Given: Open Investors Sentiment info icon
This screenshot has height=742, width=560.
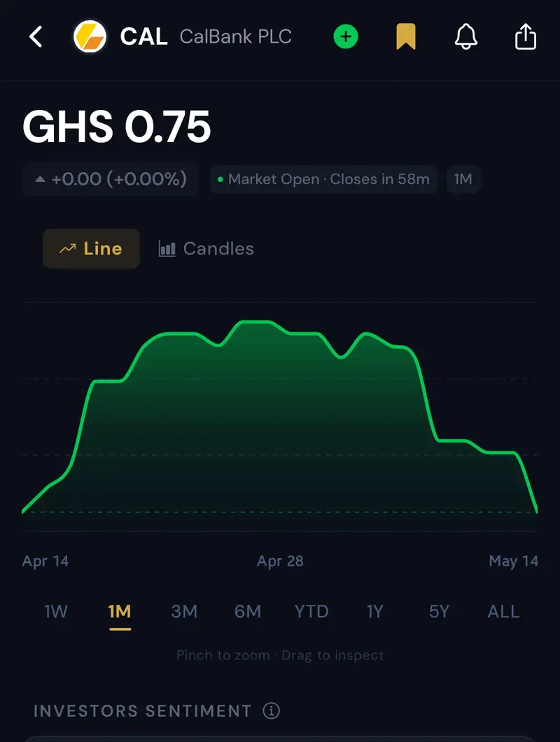Looking at the screenshot, I should 271,710.
